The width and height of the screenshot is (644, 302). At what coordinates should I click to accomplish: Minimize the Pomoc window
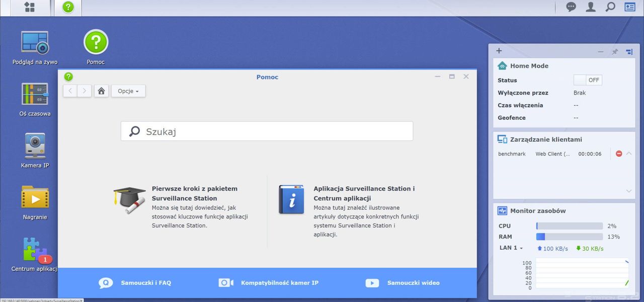(438, 77)
